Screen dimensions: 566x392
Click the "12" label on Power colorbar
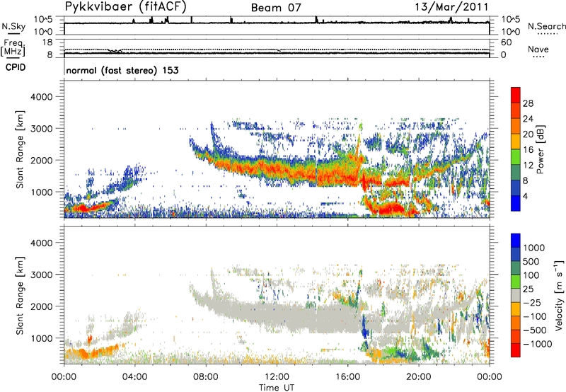point(528,166)
